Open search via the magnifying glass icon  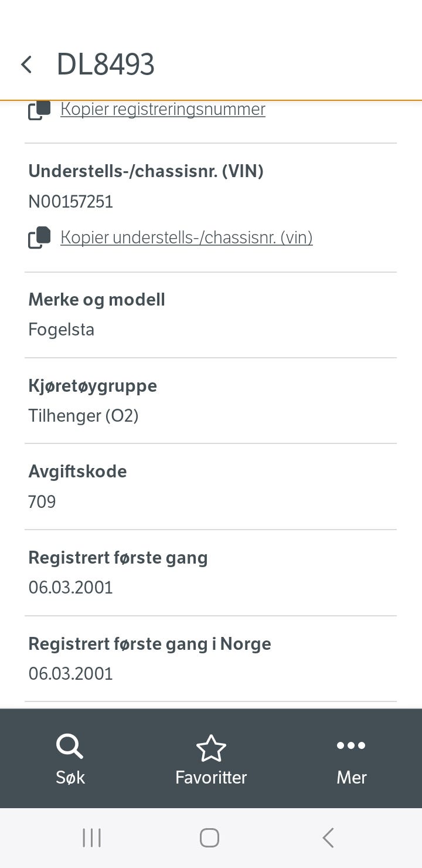(x=70, y=746)
